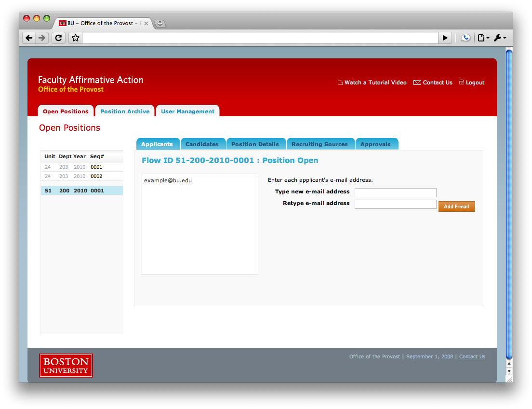The image size is (532, 409).
Task: Click the Add E-mail button
Action: (456, 206)
